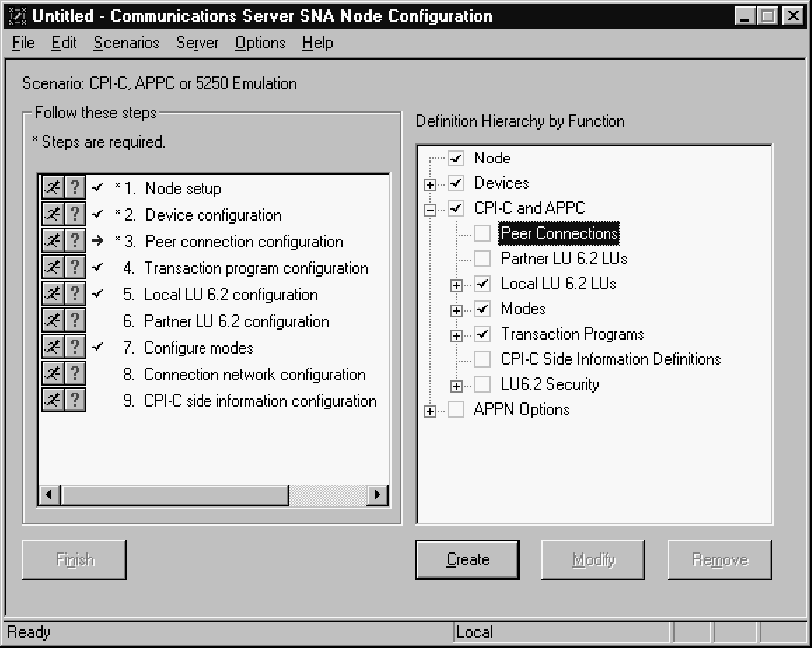The height and width of the screenshot is (648, 812).
Task: Open help for Transaction program configuration
Action: pos(75,267)
